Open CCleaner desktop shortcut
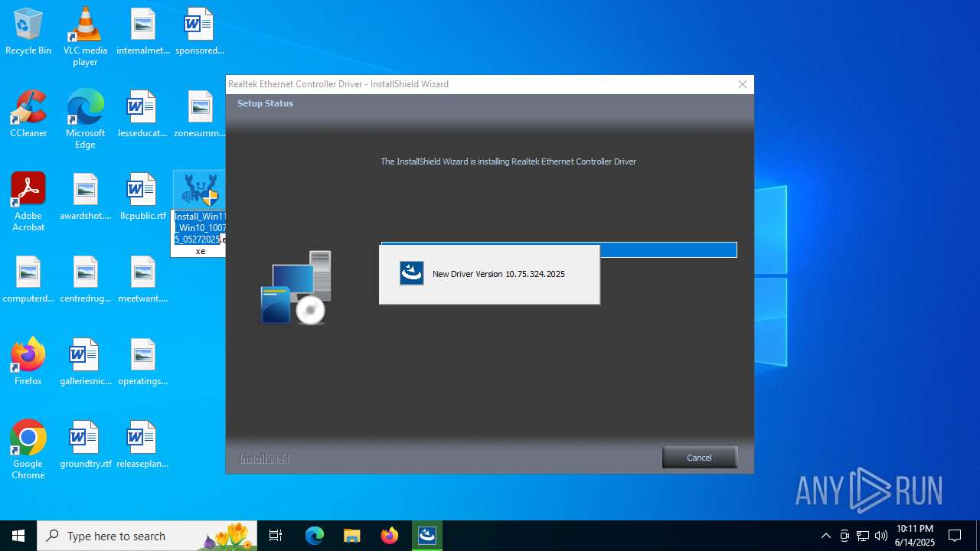The width and height of the screenshot is (980, 551). coord(28,115)
